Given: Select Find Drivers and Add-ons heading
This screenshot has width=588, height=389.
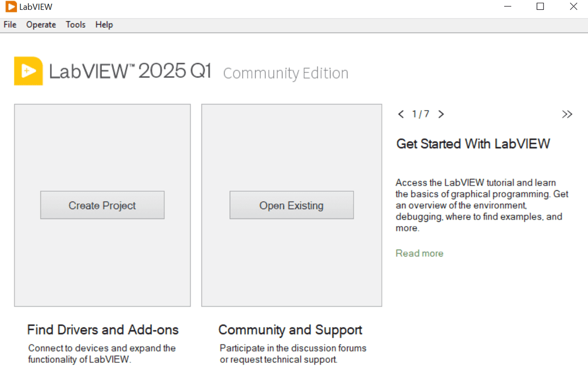Looking at the screenshot, I should tap(103, 330).
